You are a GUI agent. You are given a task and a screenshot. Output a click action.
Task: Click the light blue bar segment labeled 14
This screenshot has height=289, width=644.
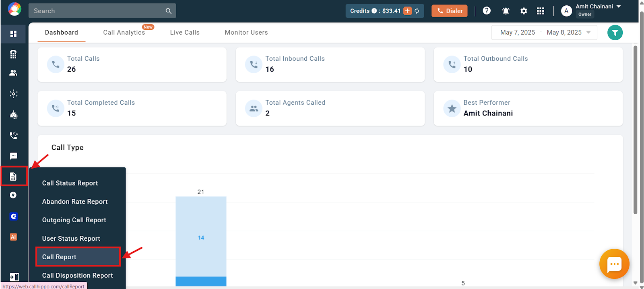tap(201, 237)
